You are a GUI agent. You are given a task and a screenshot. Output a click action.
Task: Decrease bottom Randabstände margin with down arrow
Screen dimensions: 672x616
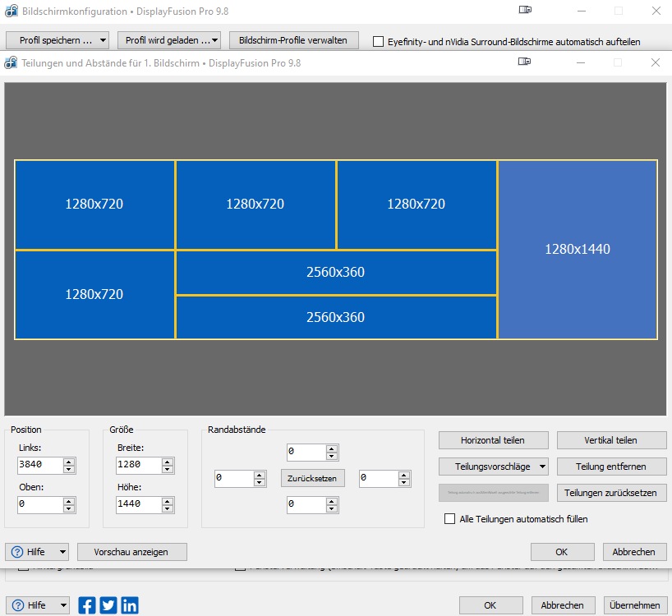pos(332,509)
